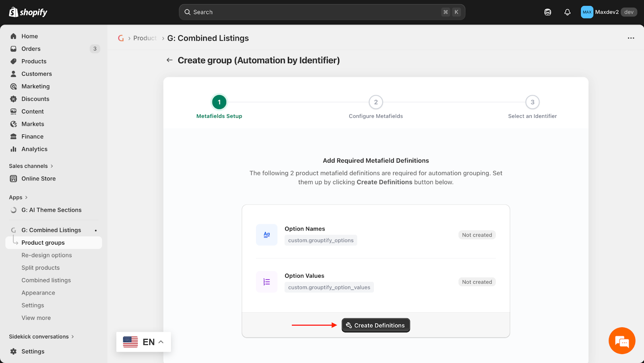Viewport: 644px width, 363px height.
Task: Click the G: Combined Listings app icon in sidebar
Action: 13,230
